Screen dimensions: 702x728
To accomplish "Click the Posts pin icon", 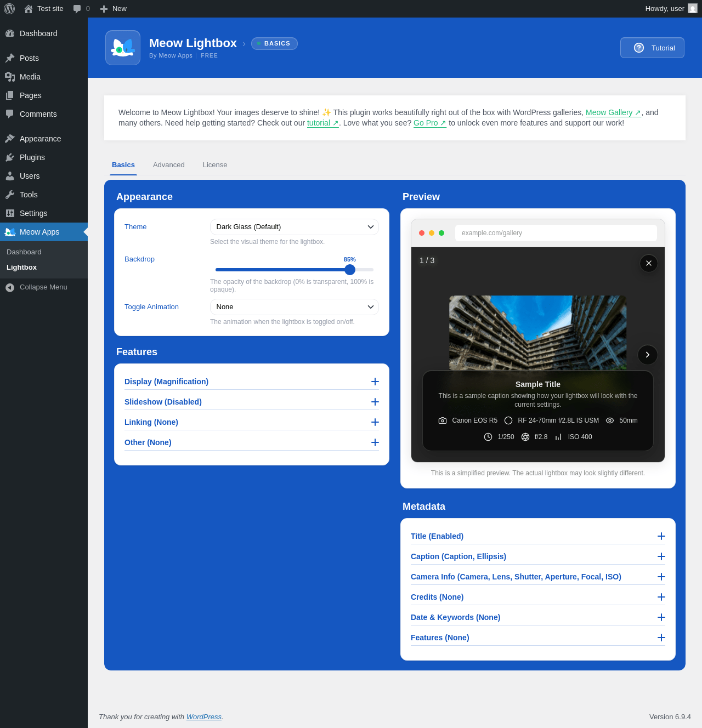I will pyautogui.click(x=10, y=58).
